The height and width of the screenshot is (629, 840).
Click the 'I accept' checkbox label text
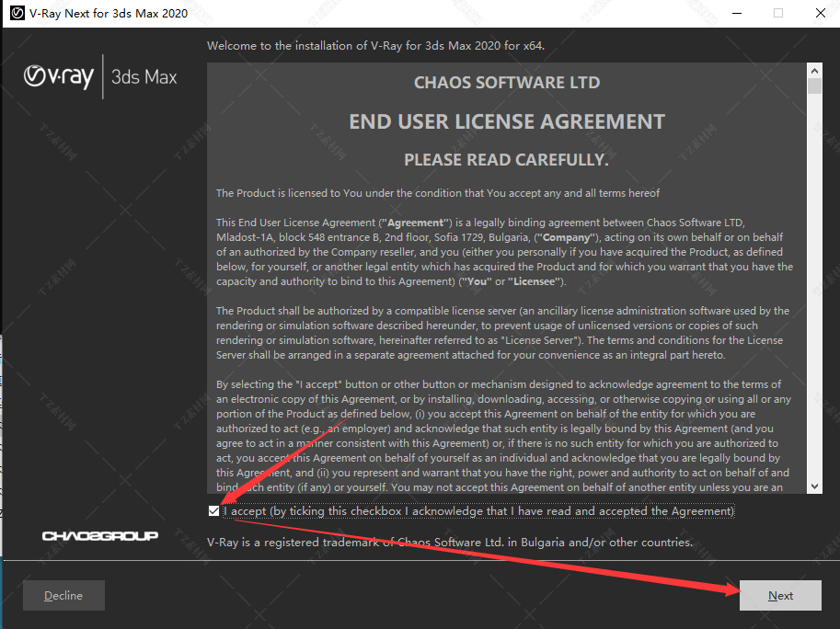tap(478, 511)
